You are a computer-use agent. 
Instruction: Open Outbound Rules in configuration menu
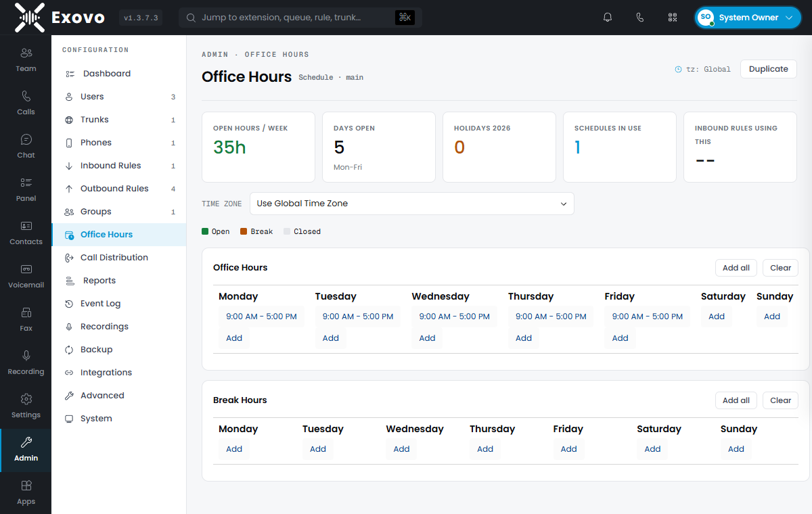point(118,189)
